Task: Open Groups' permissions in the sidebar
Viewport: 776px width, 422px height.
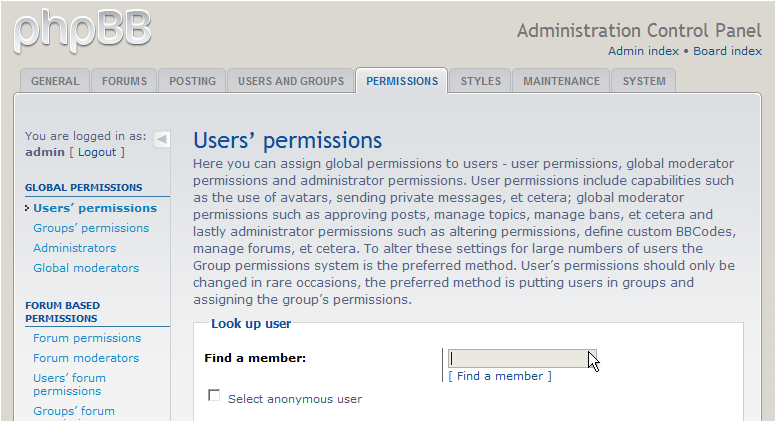Action: tap(91, 228)
